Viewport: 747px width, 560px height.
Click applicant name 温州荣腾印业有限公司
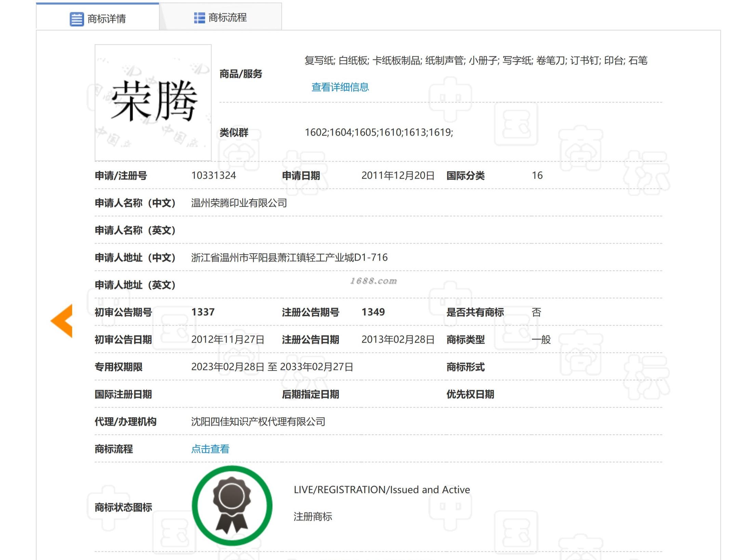click(x=239, y=203)
